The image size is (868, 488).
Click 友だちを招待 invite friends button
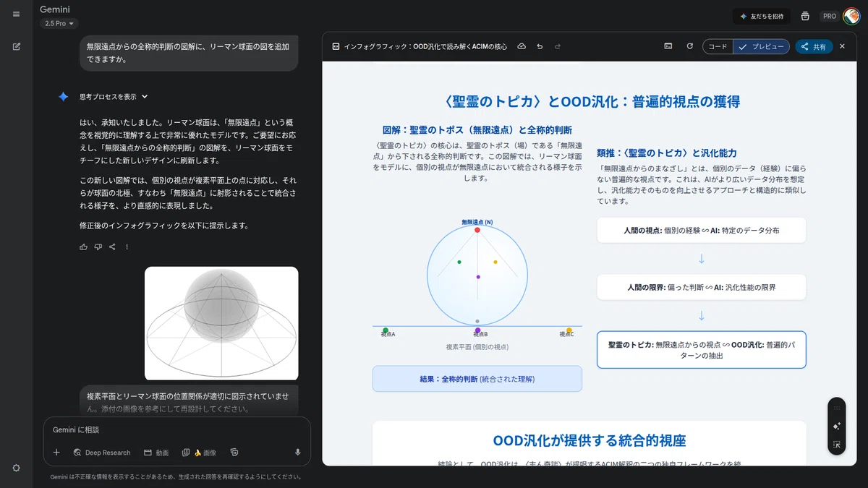click(762, 16)
